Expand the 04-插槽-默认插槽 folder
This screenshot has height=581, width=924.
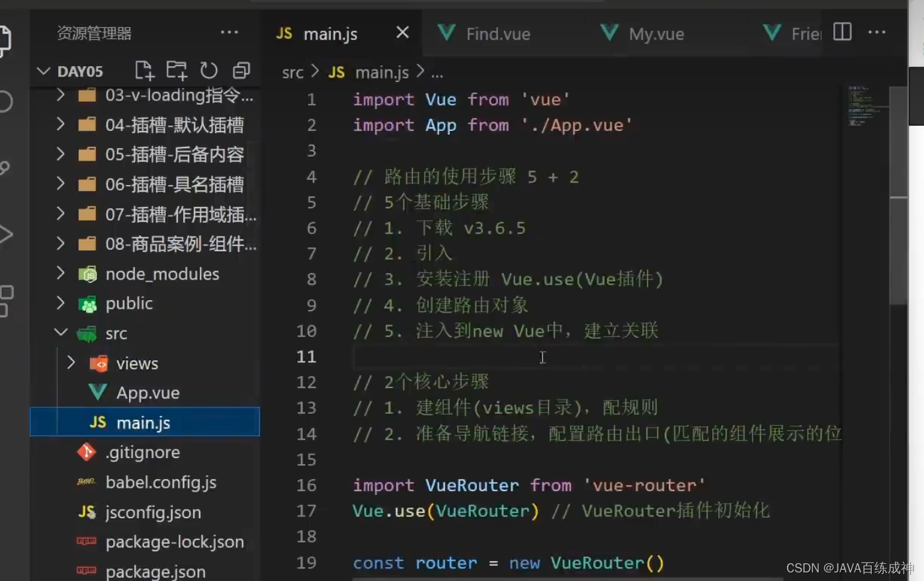click(60, 124)
